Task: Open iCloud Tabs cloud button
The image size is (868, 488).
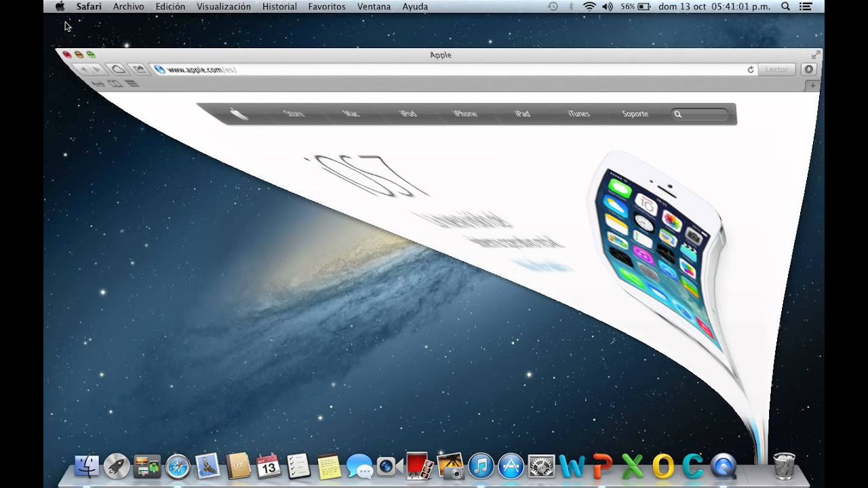Action: (x=119, y=69)
